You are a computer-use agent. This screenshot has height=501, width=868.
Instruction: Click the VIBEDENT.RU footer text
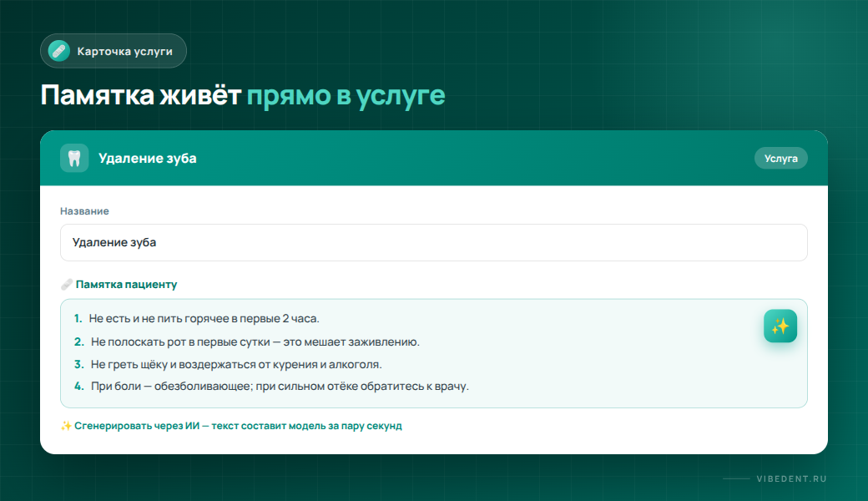click(x=791, y=478)
